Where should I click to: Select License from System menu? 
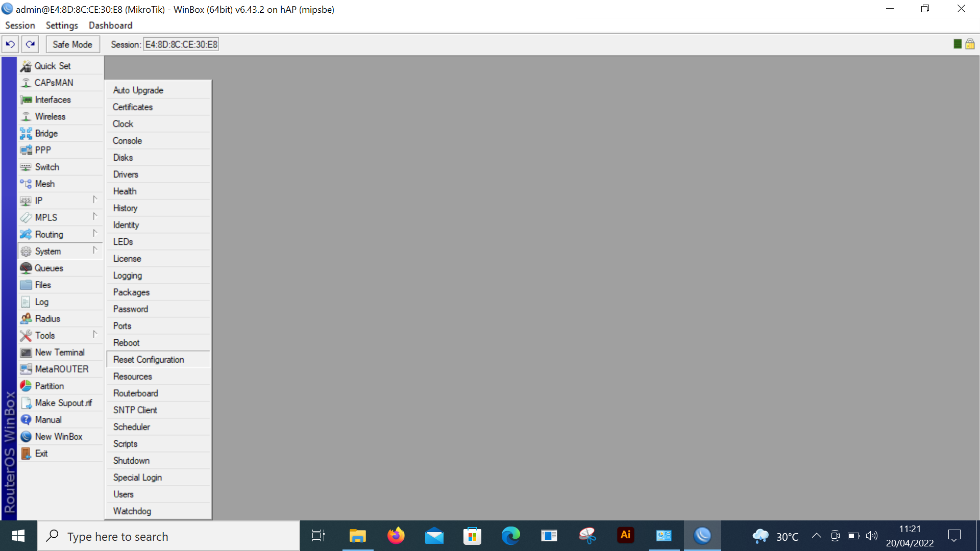coord(158,259)
